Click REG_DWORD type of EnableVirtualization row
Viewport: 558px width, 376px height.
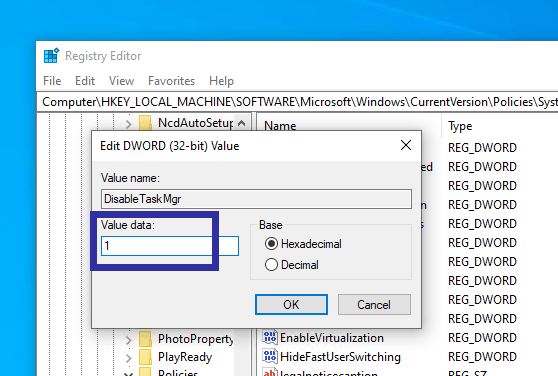tap(482, 338)
